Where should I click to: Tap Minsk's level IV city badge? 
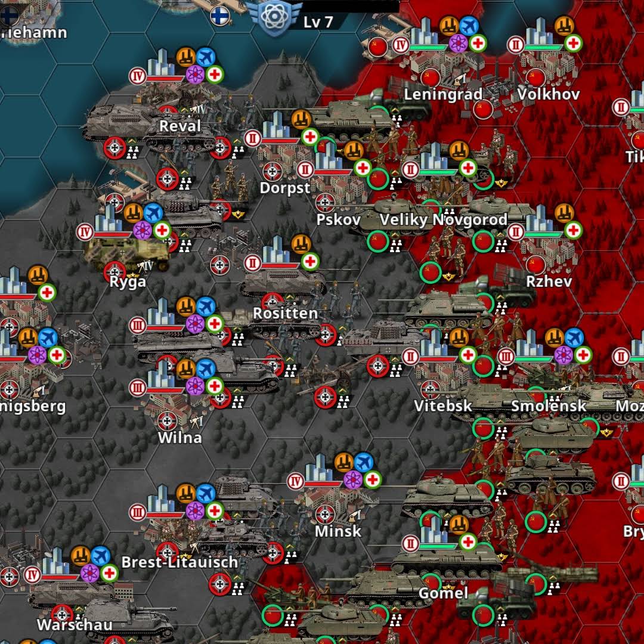tap(295, 481)
